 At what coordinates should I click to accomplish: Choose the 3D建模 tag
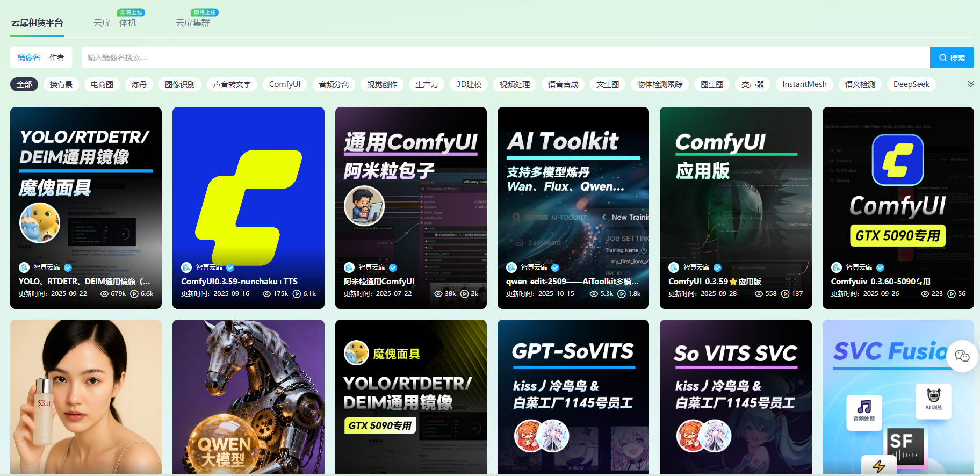469,84
